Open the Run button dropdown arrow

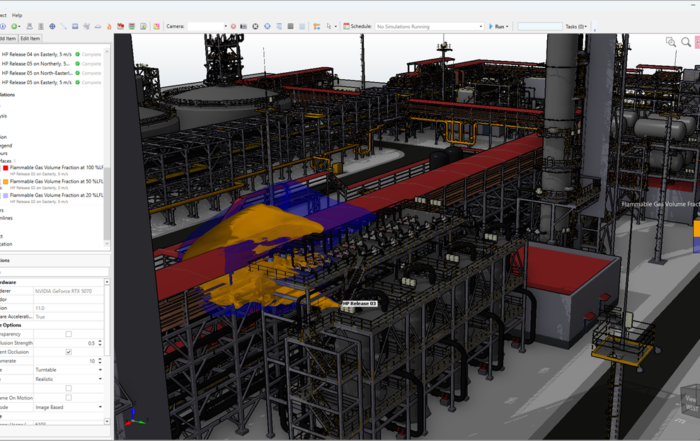(507, 26)
